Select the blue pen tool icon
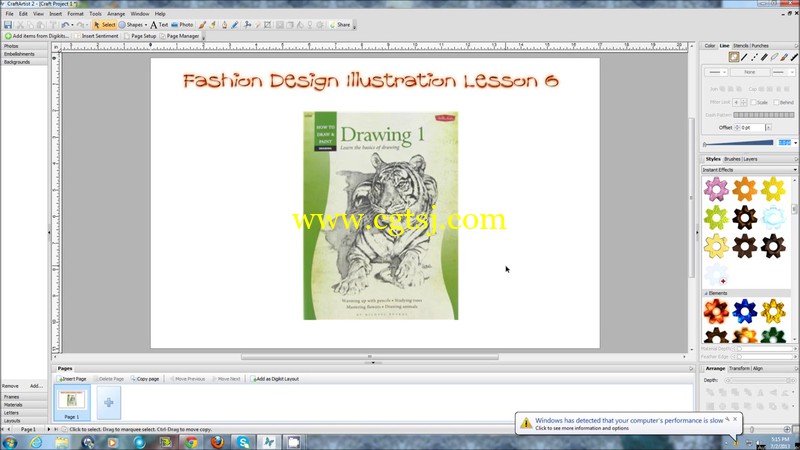Viewport: 800px width, 450px height. pos(235,24)
